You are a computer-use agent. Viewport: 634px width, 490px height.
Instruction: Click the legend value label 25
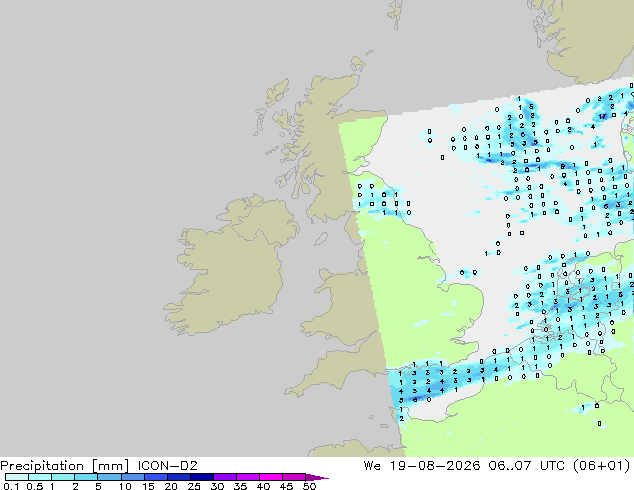point(194,486)
